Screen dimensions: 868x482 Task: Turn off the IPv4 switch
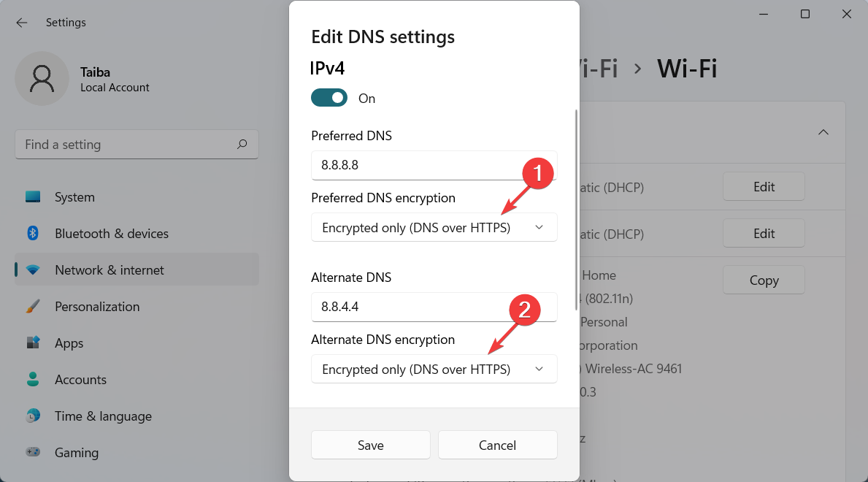click(329, 97)
